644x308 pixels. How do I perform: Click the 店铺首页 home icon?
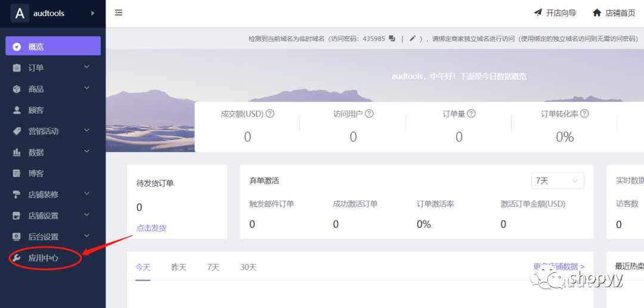(x=597, y=13)
